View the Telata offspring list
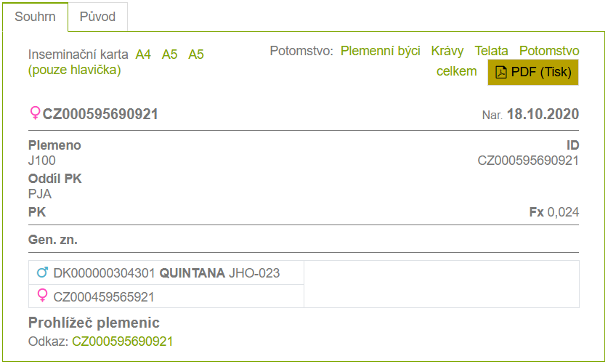The image size is (608, 364). pos(492,51)
